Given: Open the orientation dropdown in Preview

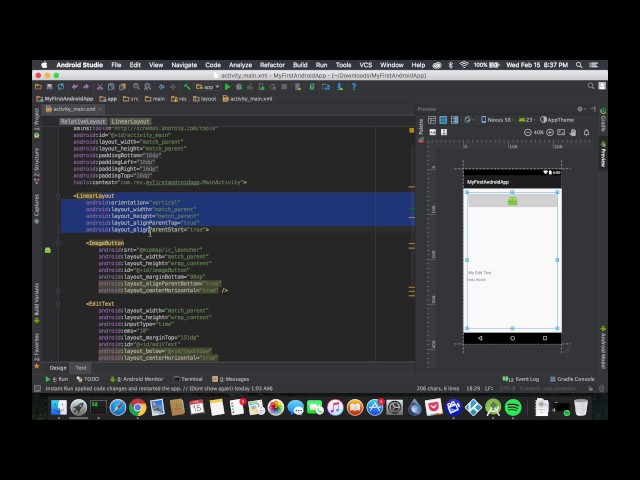Looking at the screenshot, I should tap(469, 120).
